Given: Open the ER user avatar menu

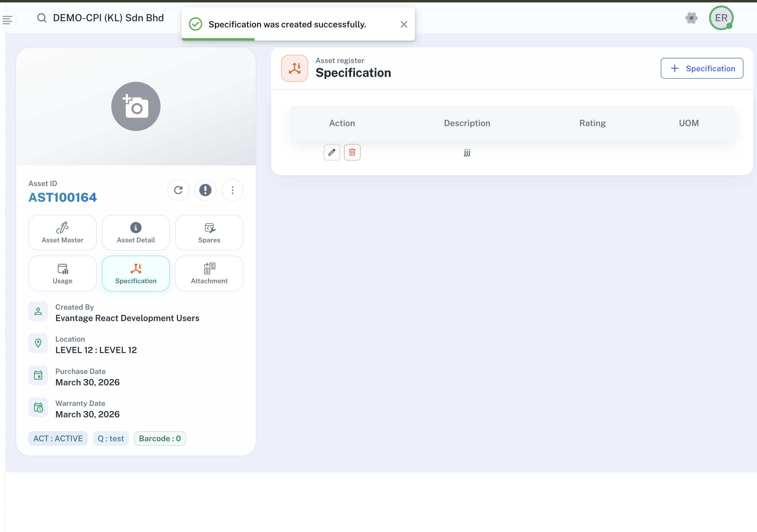Looking at the screenshot, I should point(721,18).
